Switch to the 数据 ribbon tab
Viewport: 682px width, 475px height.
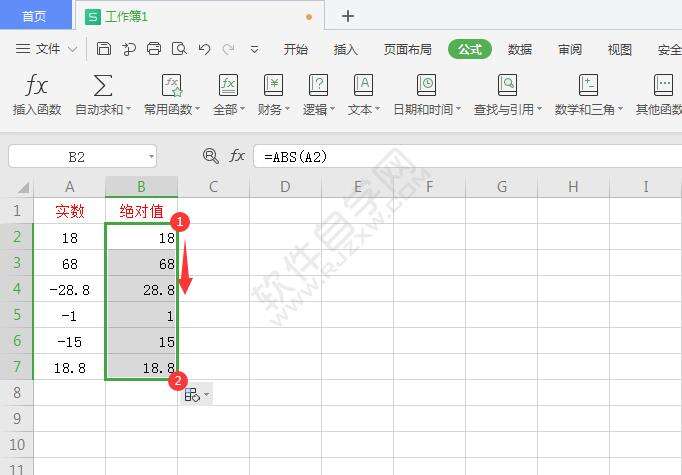(x=520, y=49)
